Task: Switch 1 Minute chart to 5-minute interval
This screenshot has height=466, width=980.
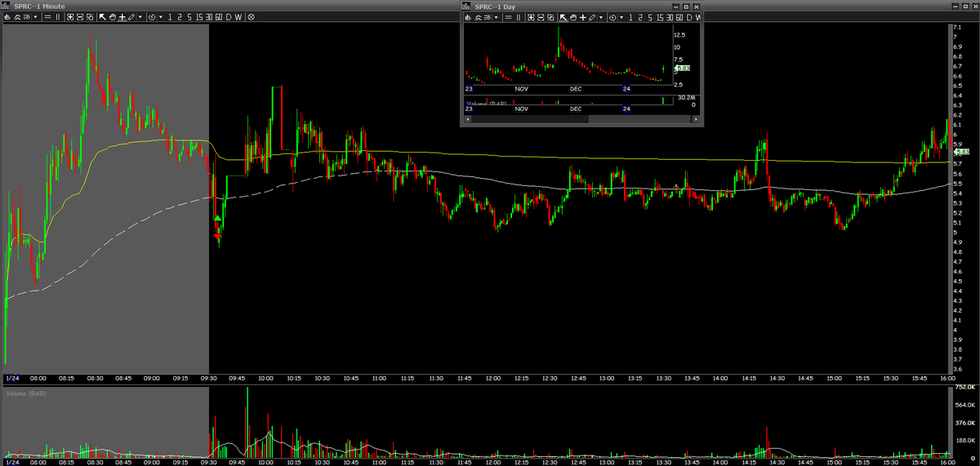Action: (x=189, y=16)
